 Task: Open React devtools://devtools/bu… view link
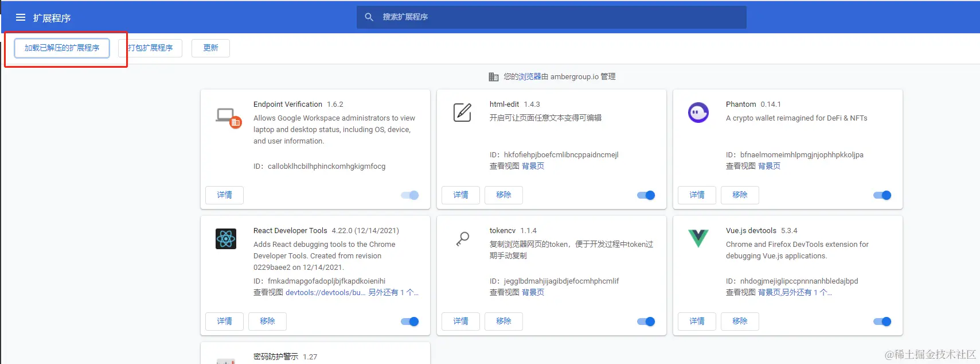[x=326, y=292]
